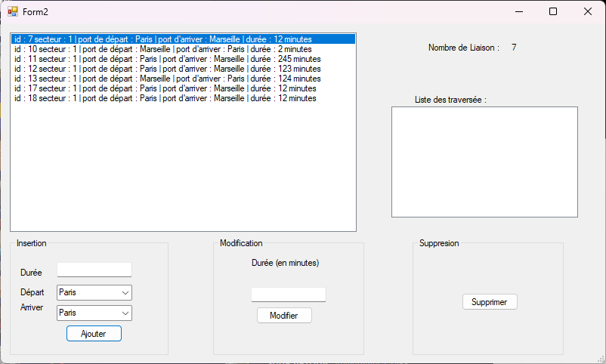Click the Form2 title bar text
This screenshot has width=606, height=364.
pos(36,11)
